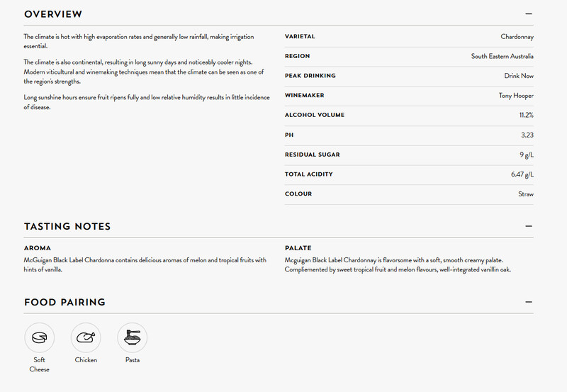567x392 pixels.
Task: Select the Chardonnay varietal value
Action: 517,37
